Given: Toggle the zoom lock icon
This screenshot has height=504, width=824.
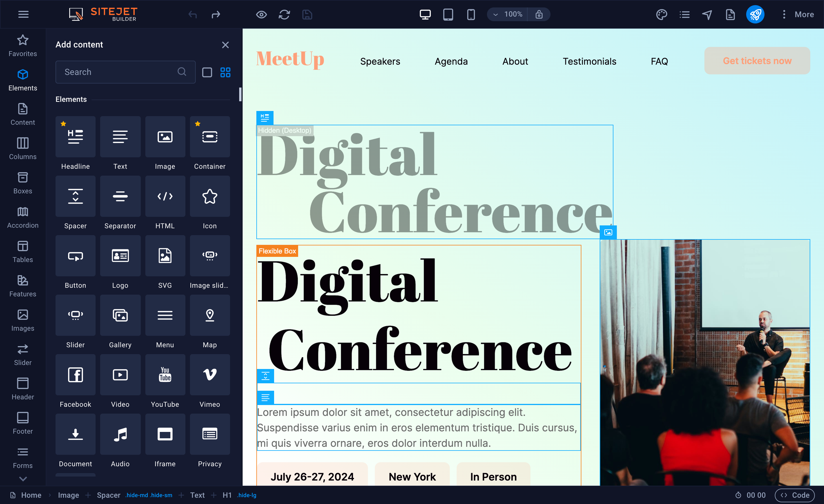Looking at the screenshot, I should click(539, 14).
